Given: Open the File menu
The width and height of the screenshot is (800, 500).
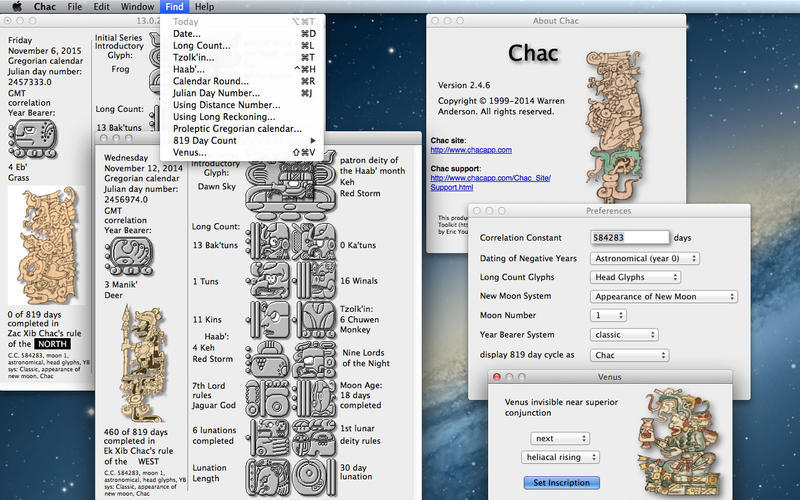Looking at the screenshot, I should click(74, 7).
